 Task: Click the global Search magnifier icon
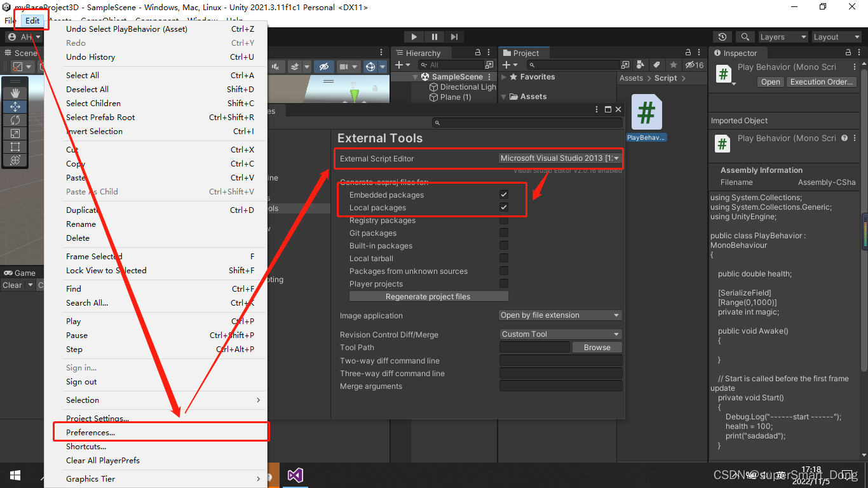(x=745, y=37)
